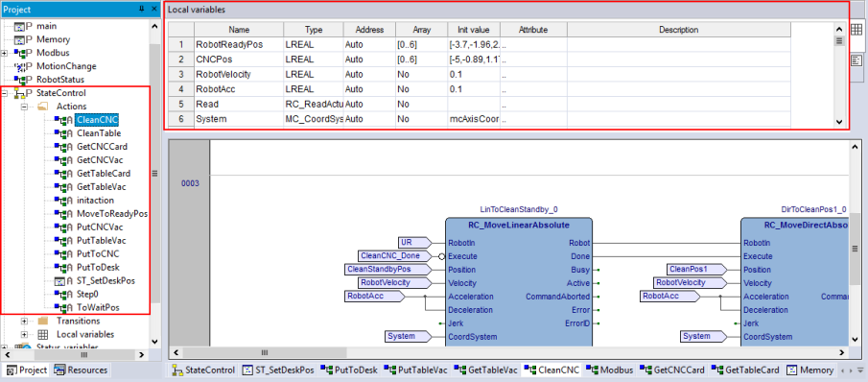Click the main program icon
This screenshot has height=382, width=868.
23,26
